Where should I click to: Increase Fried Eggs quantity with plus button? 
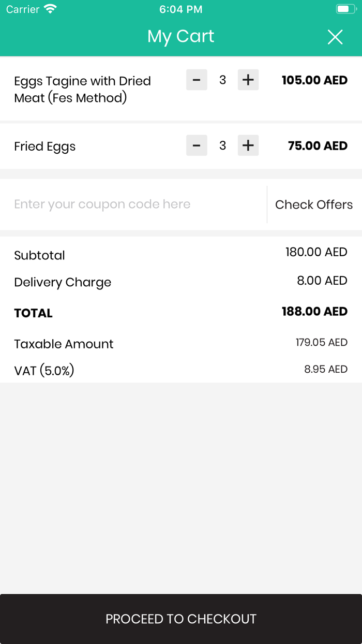tap(248, 145)
